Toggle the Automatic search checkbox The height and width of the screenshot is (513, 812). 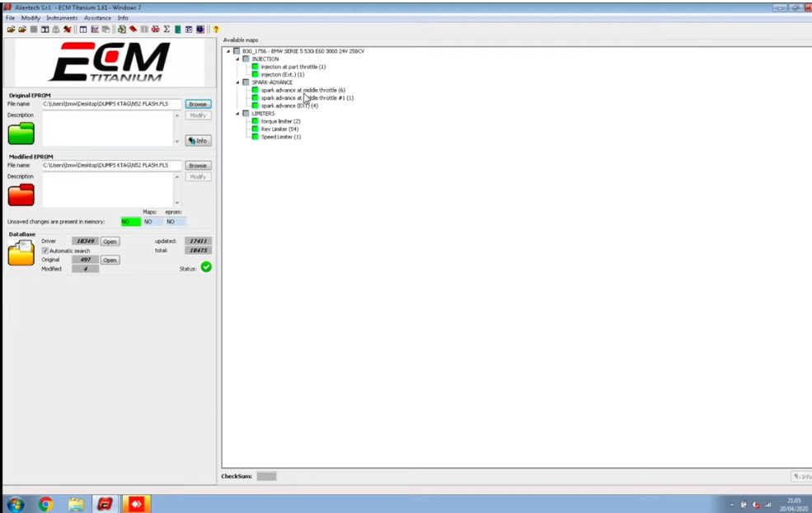pos(45,251)
